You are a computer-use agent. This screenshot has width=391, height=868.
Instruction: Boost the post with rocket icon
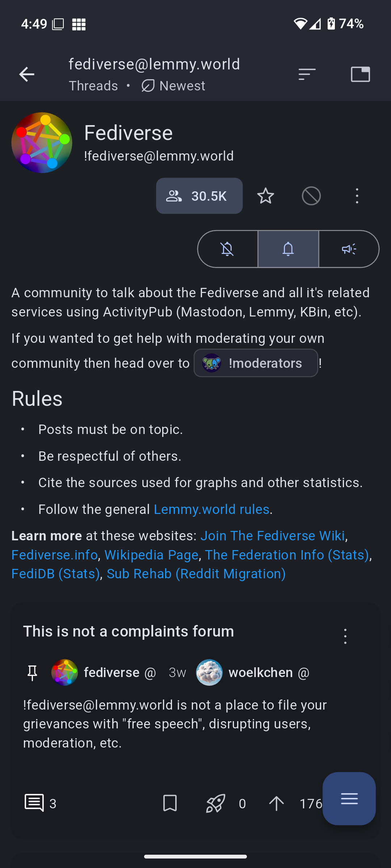[215, 803]
